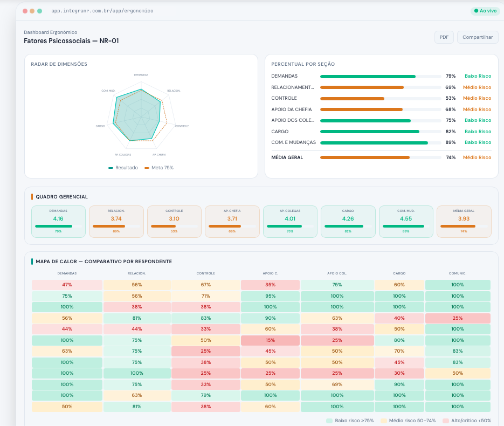Click the COM. E MUDANÇAS 89% bar
Screen dimensions: 504x426
click(381, 143)
